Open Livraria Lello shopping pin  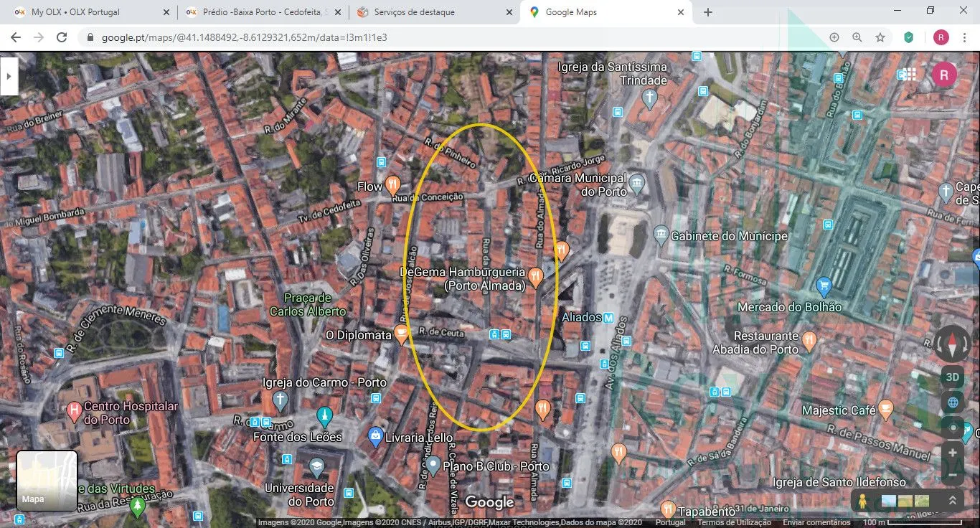point(374,436)
